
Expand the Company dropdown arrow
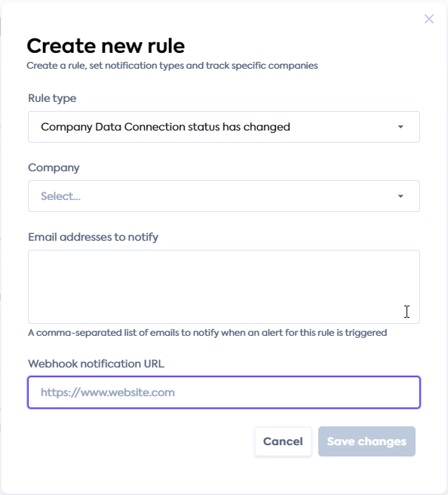(400, 196)
